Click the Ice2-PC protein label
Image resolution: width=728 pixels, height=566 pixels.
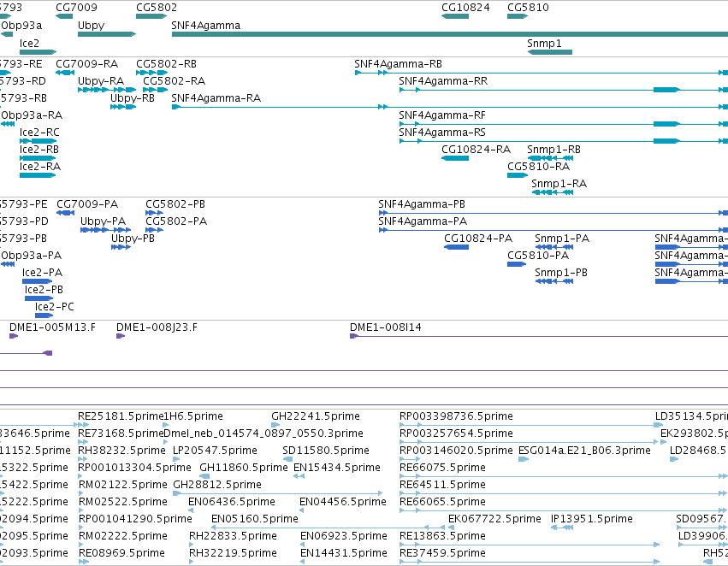[x=54, y=307]
